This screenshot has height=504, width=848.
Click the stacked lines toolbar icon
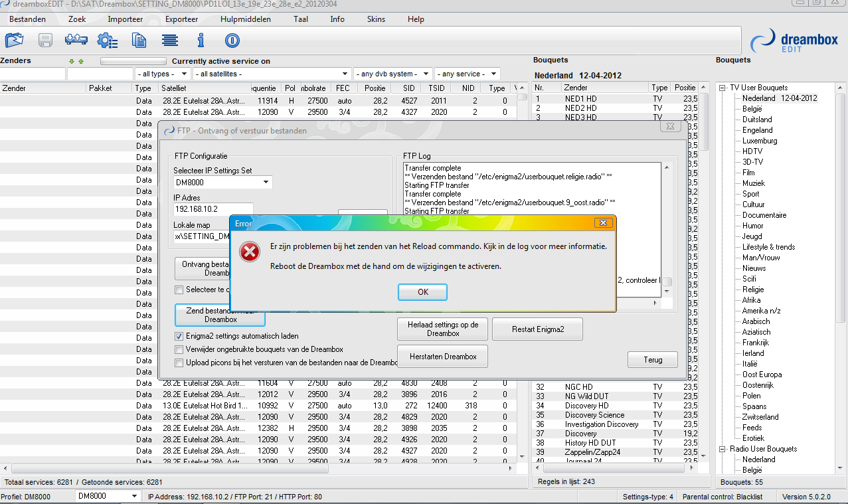tap(170, 41)
